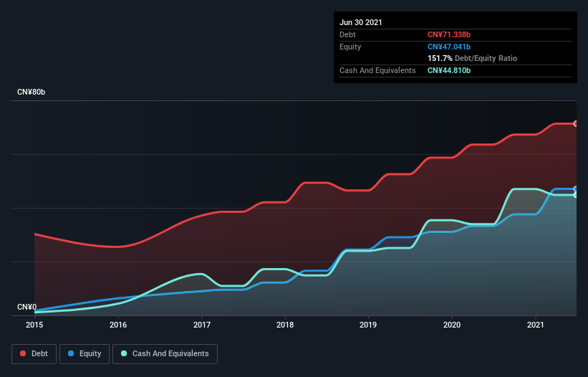The height and width of the screenshot is (377, 588).
Task: Click the red Debt endpoint marker
Action: tap(576, 123)
